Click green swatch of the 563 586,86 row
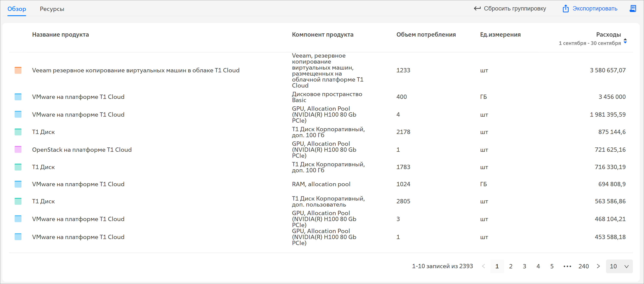This screenshot has height=284, width=644. (18, 201)
